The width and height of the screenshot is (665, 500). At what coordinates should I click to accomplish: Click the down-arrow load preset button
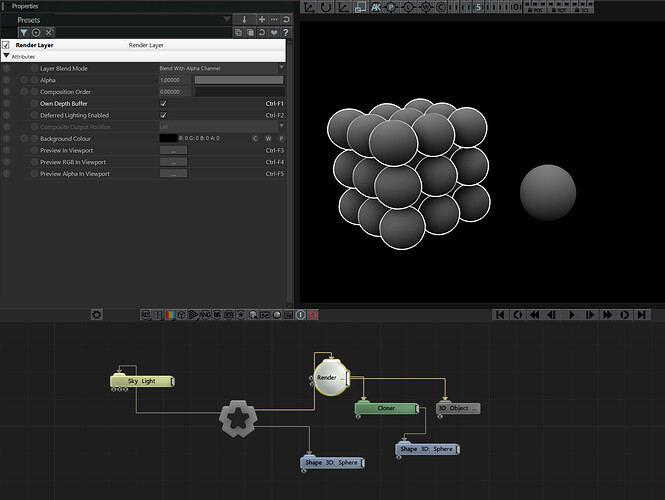(244, 20)
